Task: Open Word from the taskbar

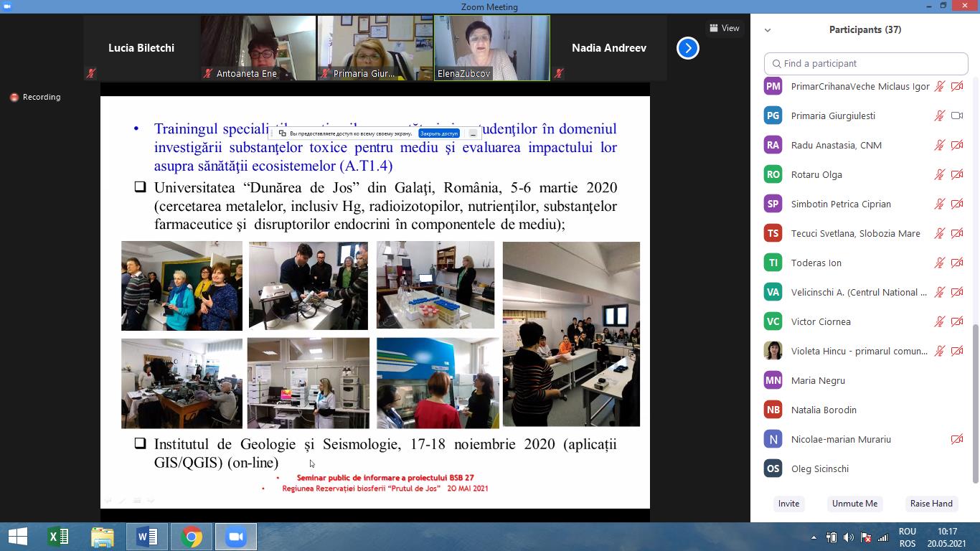Action: 147,537
